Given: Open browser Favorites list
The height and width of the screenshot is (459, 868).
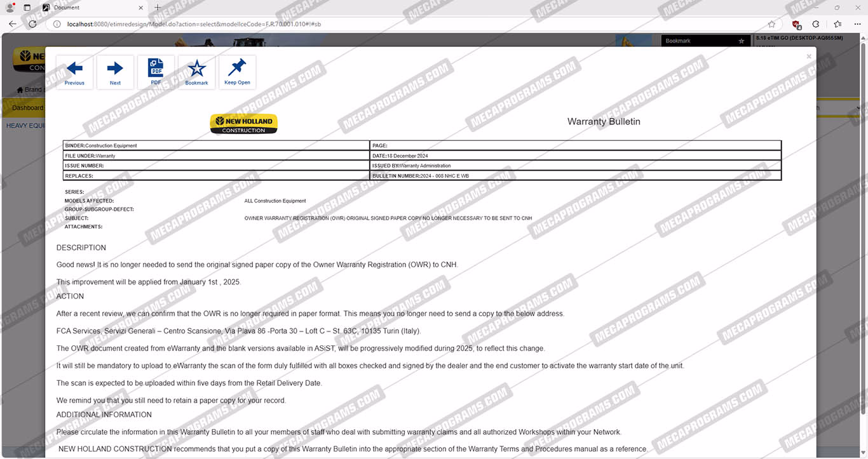Looking at the screenshot, I should (x=837, y=24).
